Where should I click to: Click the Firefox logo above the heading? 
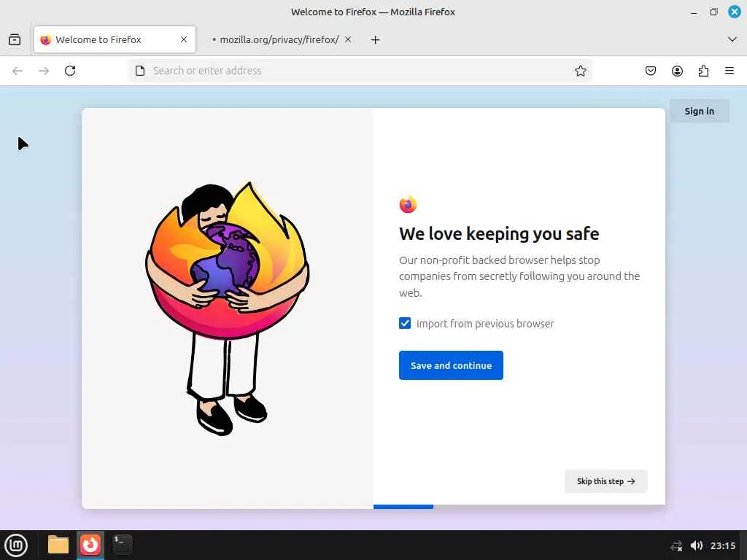click(x=408, y=205)
